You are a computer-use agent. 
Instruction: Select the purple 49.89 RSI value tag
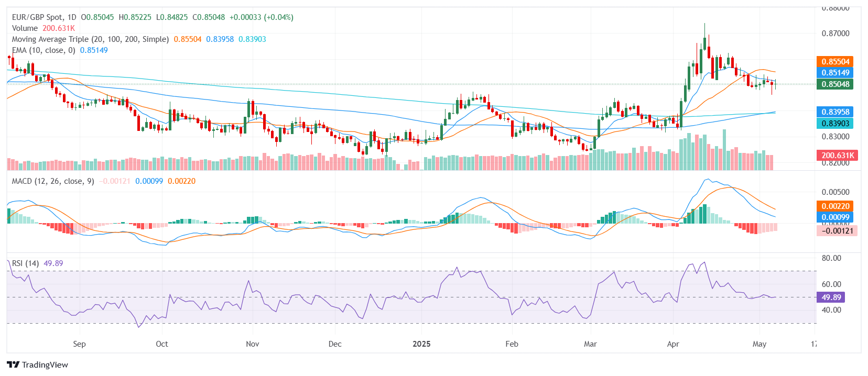(x=831, y=297)
